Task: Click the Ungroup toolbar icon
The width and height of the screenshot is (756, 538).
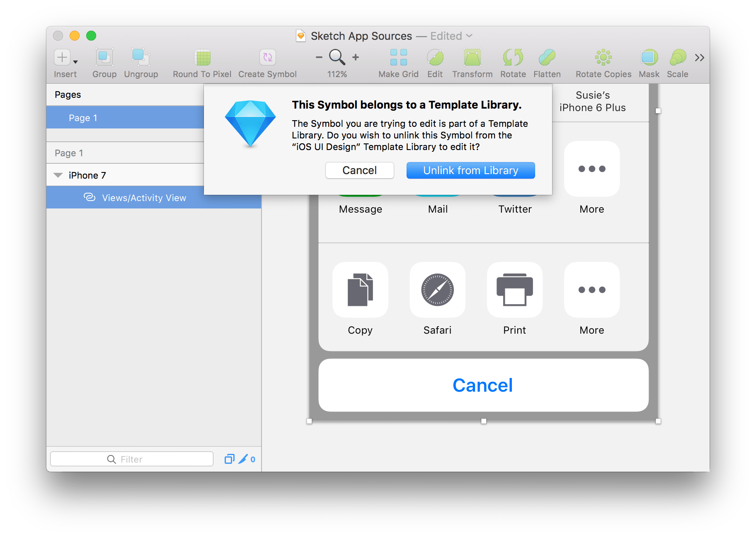Action: [141, 57]
